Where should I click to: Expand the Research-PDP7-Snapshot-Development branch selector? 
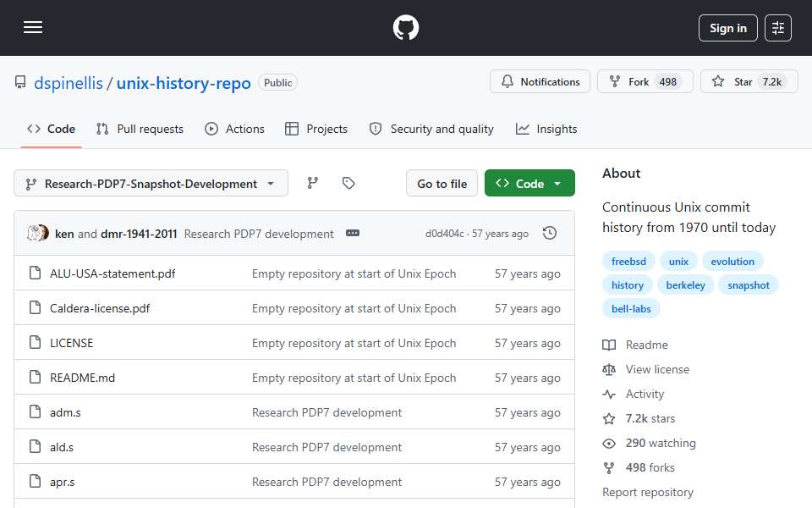[x=151, y=184]
